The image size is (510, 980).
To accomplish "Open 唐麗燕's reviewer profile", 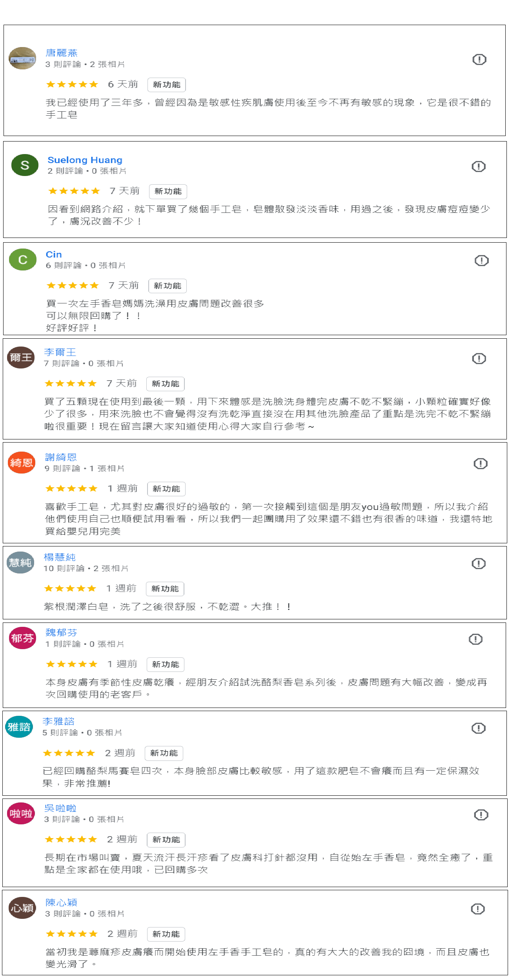I will (x=61, y=53).
